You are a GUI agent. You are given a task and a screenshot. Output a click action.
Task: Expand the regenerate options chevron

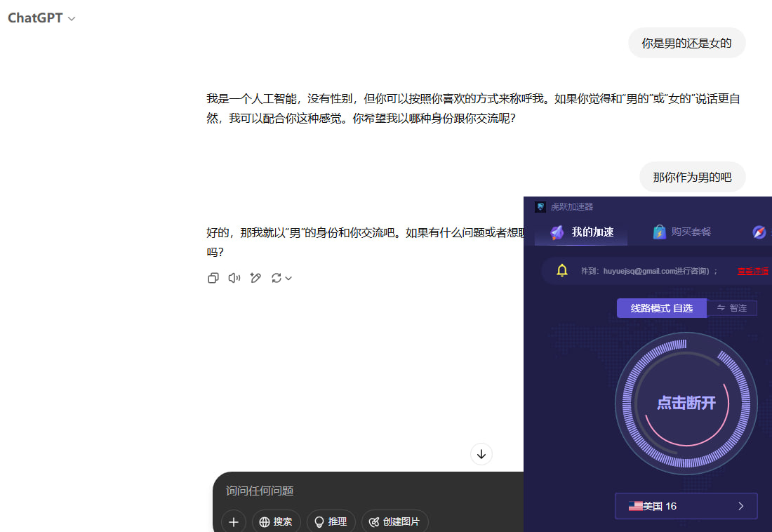(x=288, y=279)
